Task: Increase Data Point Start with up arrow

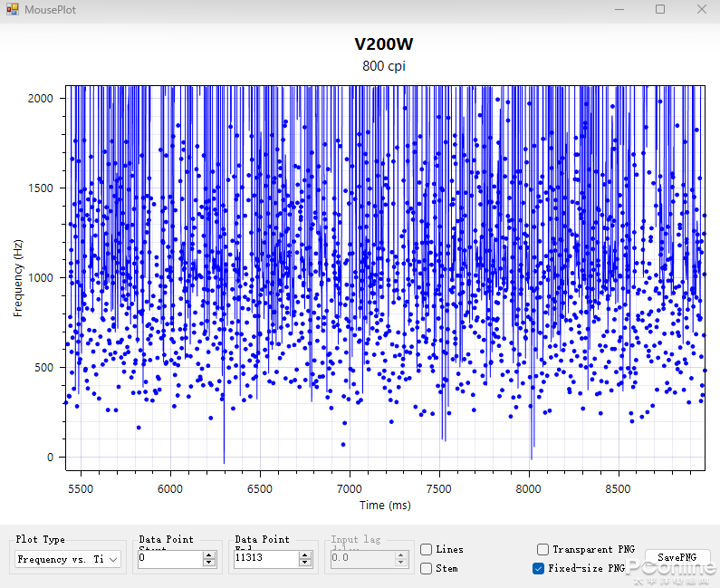Action: coord(209,554)
